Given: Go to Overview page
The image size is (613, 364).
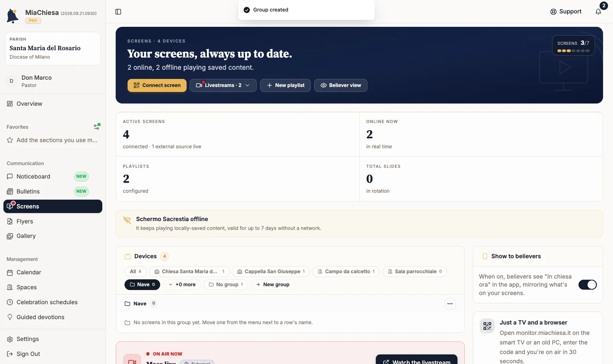Looking at the screenshot, I should point(53,104).
